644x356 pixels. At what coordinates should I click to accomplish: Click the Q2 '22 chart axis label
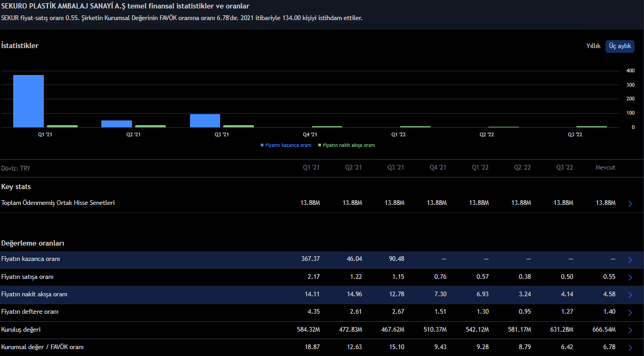pos(487,135)
